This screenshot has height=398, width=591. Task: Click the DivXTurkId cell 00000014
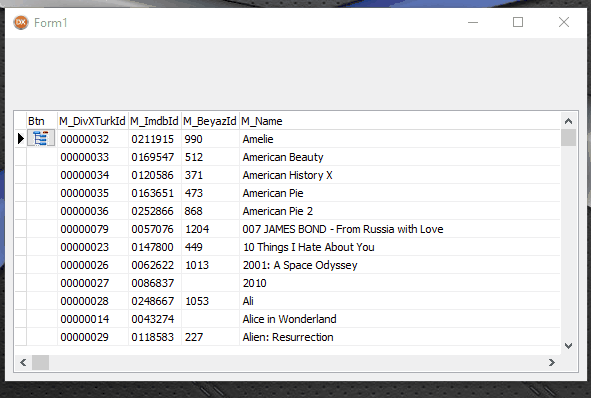tap(93, 319)
